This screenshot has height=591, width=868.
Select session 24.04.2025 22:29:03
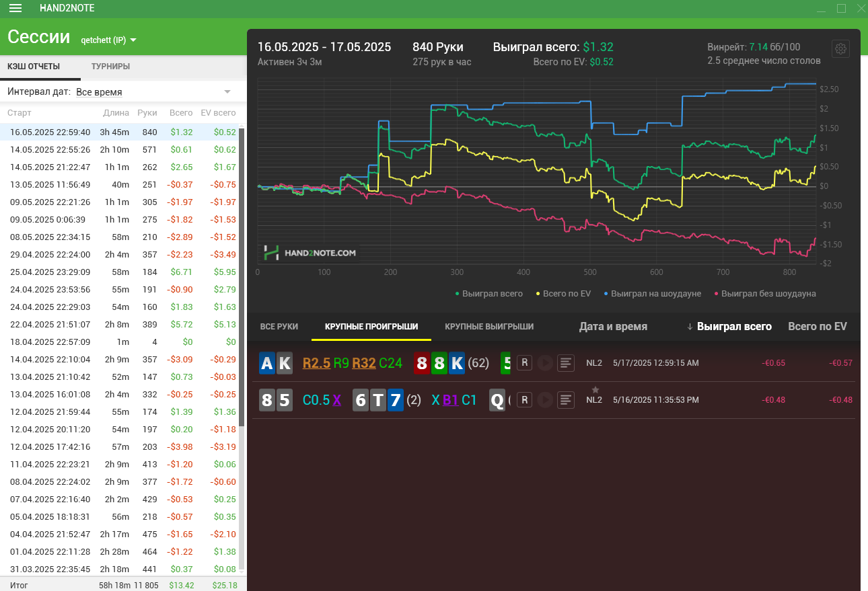tap(119, 307)
